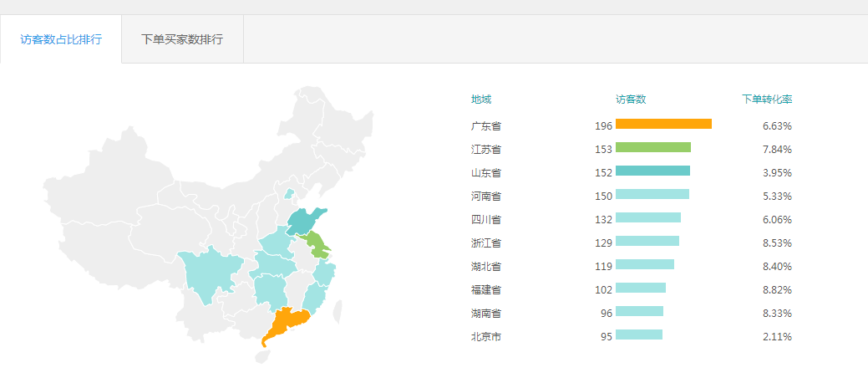Click the orange bar for 广东省
Image resolution: width=868 pixels, height=383 pixels.
click(x=663, y=124)
